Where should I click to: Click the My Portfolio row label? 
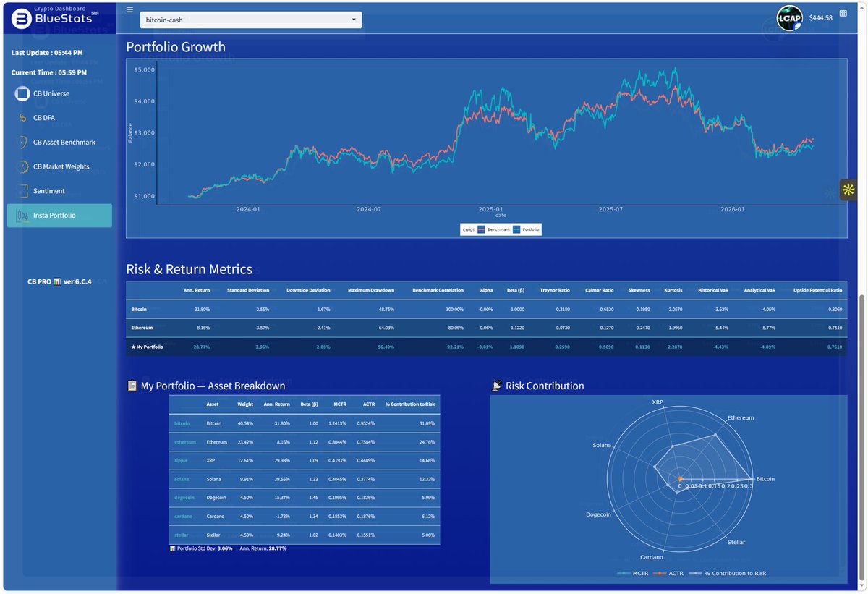pyautogui.click(x=148, y=347)
